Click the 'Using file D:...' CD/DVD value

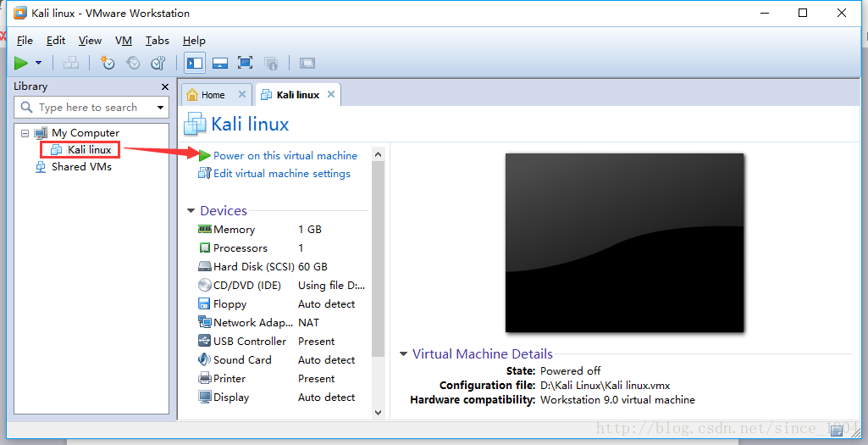332,286
